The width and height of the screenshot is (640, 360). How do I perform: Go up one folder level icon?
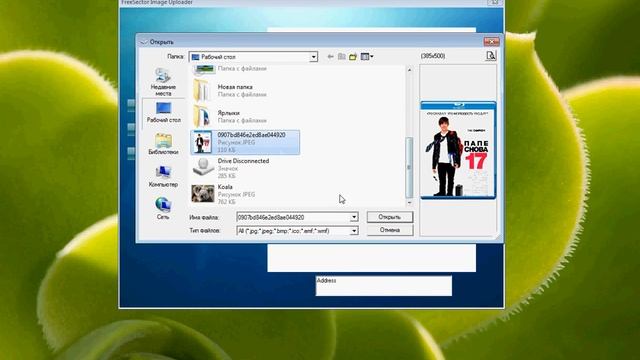[x=342, y=57]
